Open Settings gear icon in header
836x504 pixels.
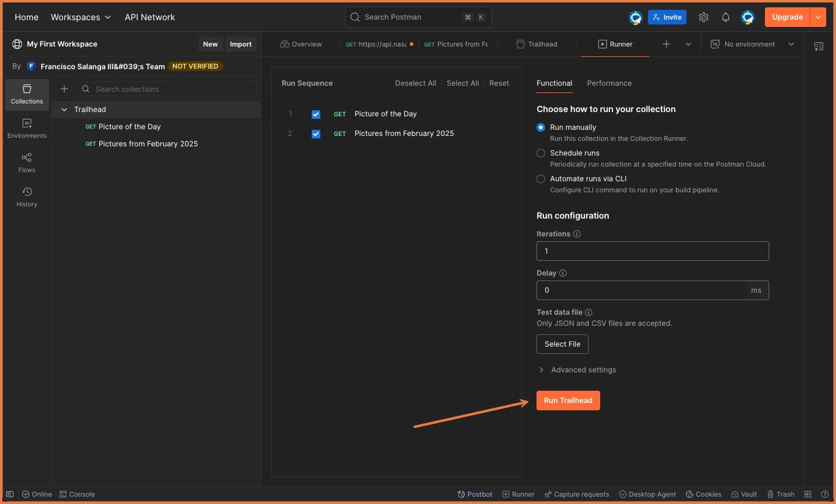(704, 17)
